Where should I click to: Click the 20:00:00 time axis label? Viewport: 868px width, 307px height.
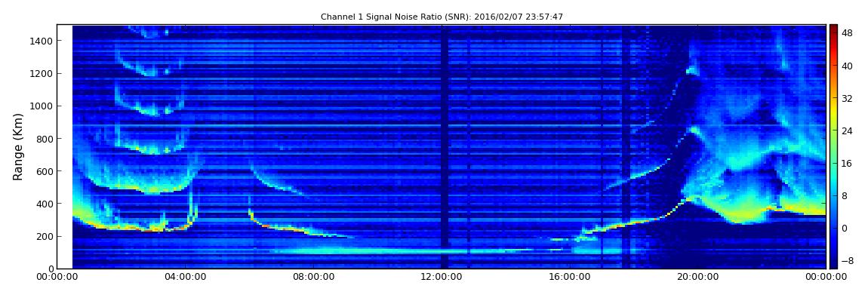(x=698, y=278)
